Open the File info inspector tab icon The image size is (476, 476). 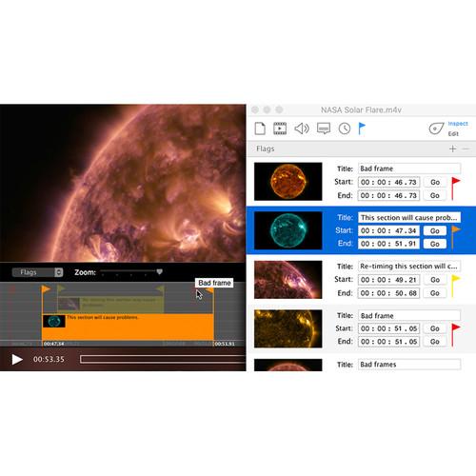[x=260, y=129]
